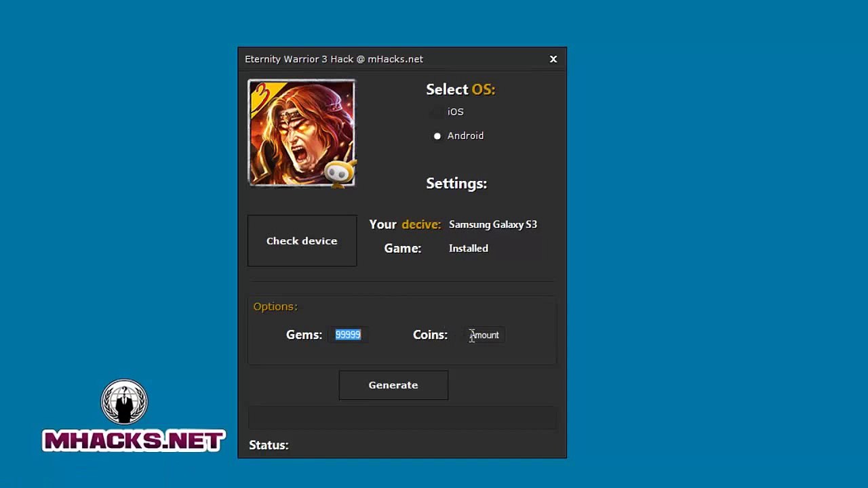Screen dimensions: 868x488
Task: Click the Gems amount input field
Action: pyautogui.click(x=350, y=335)
